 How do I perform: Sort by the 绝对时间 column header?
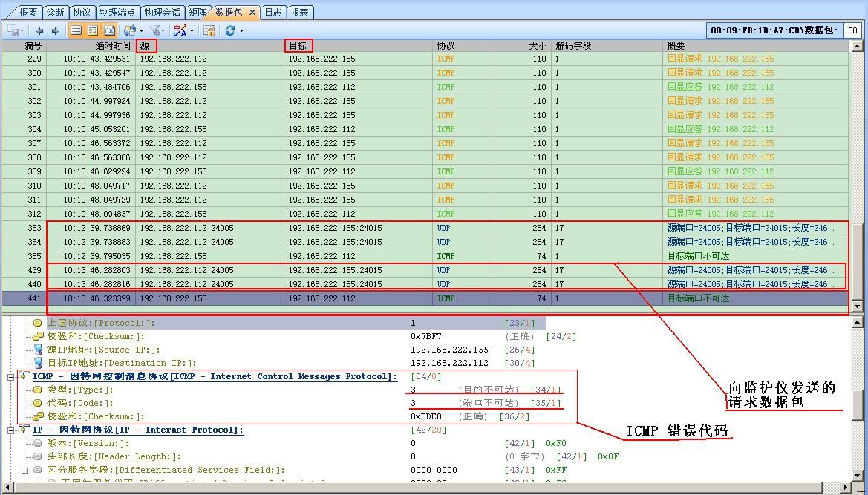point(111,46)
